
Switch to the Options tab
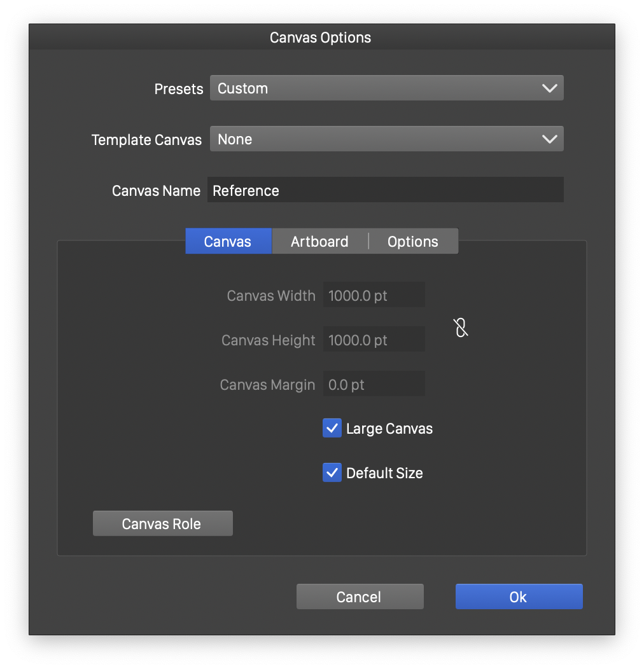[413, 242]
